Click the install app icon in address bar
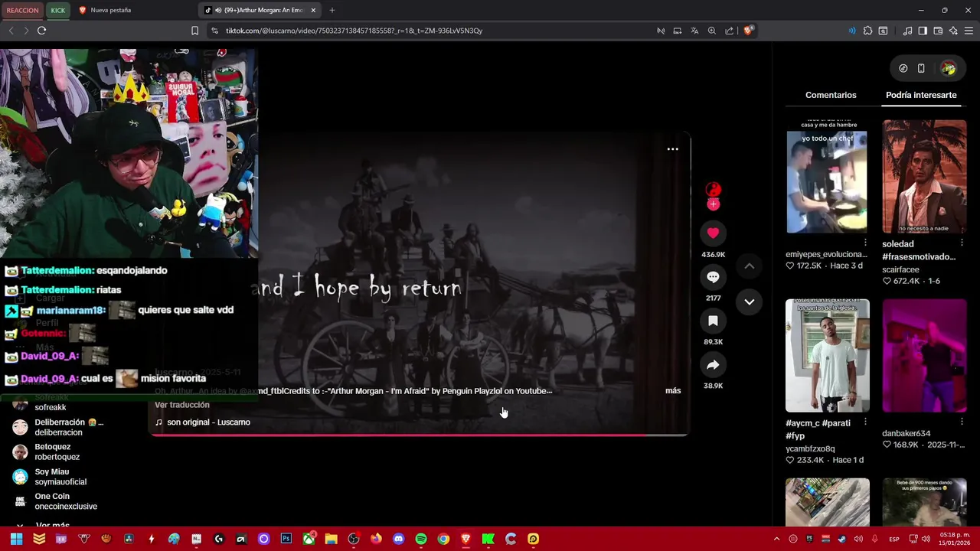This screenshot has width=980, height=551. [678, 31]
